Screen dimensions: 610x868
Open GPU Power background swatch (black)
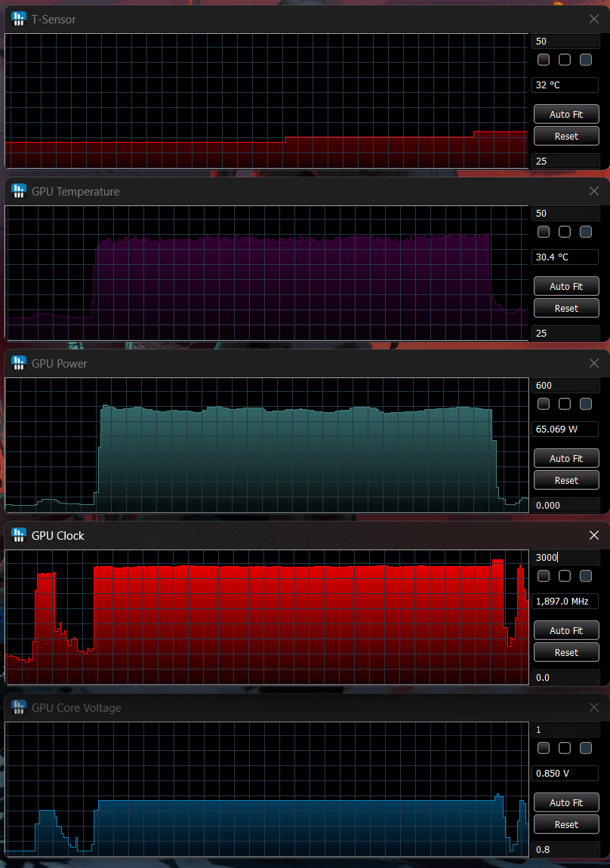(565, 404)
